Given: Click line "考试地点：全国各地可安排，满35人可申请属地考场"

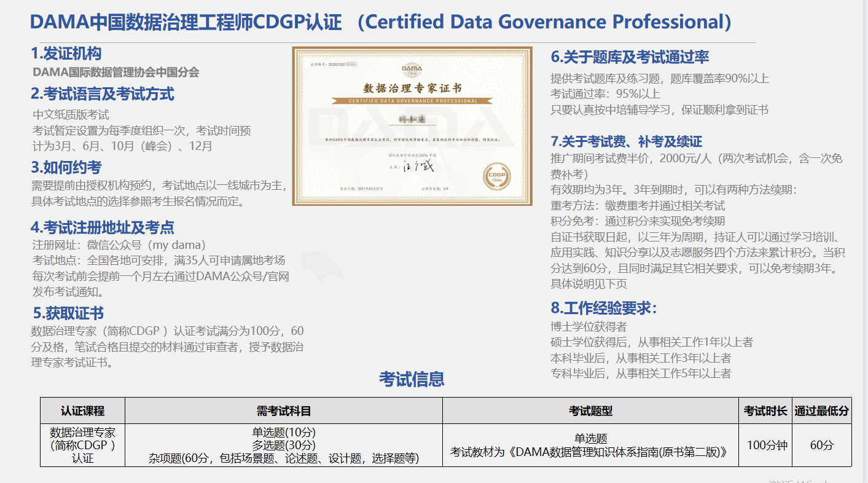Looking at the screenshot, I should pos(158,261).
